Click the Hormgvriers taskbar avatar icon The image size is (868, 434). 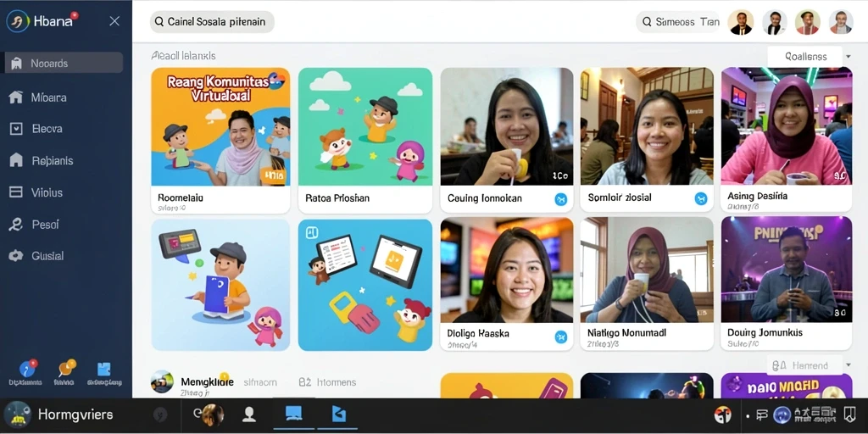click(17, 415)
